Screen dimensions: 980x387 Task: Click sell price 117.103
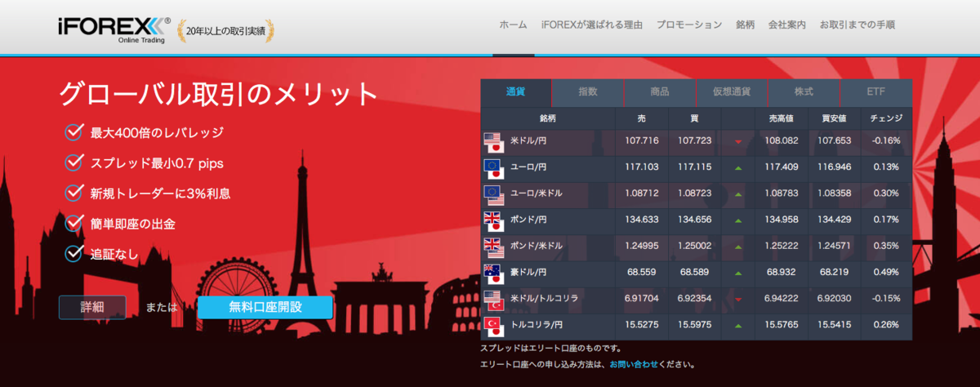(641, 167)
